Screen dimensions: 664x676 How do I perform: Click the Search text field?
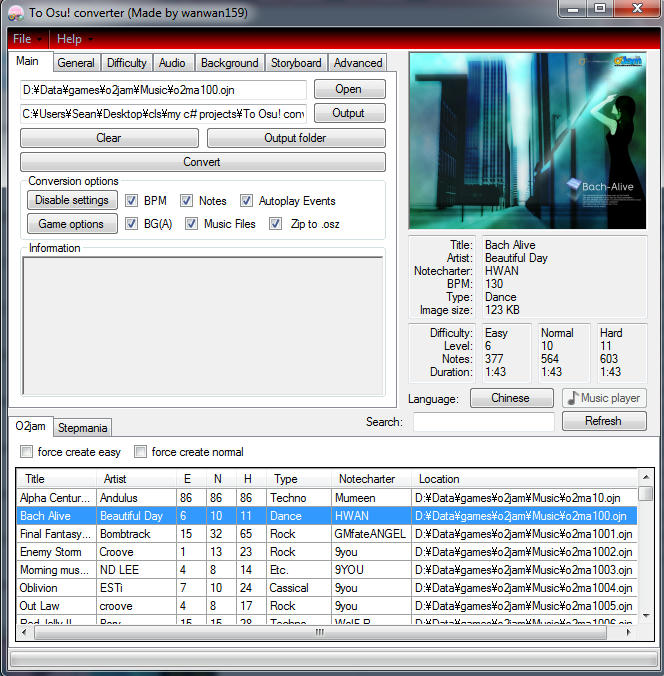(484, 422)
